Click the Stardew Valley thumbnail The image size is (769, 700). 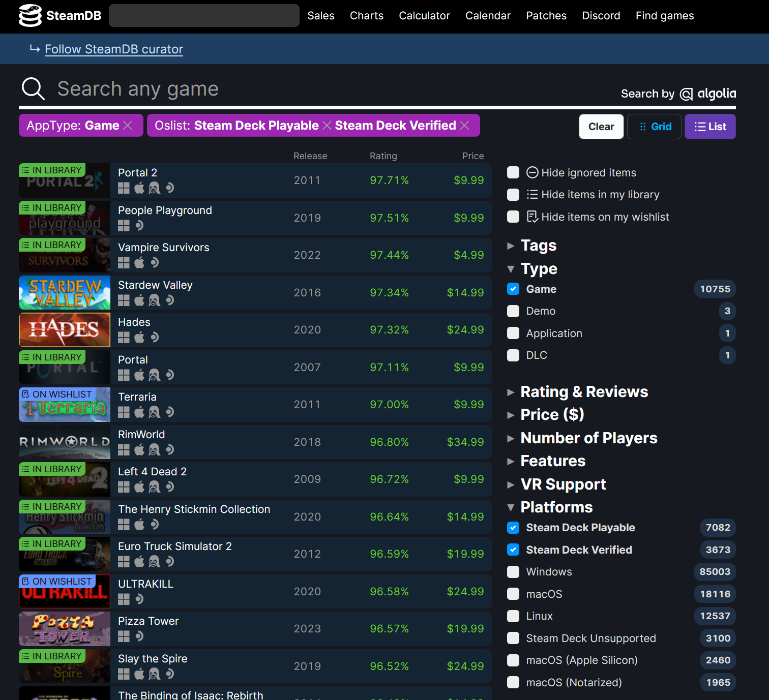point(65,292)
